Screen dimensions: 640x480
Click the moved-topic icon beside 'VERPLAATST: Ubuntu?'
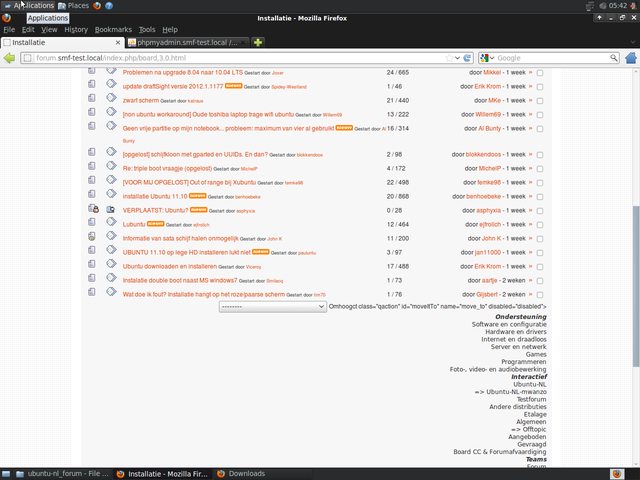[x=111, y=209]
